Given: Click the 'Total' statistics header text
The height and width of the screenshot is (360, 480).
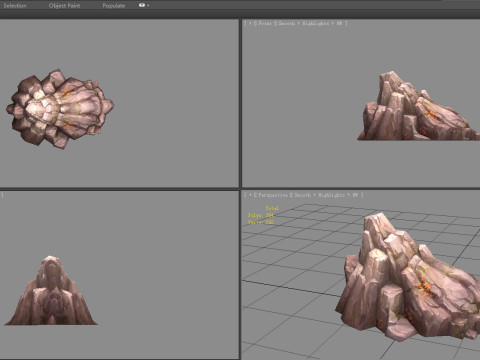Looking at the screenshot, I should pos(272,208).
